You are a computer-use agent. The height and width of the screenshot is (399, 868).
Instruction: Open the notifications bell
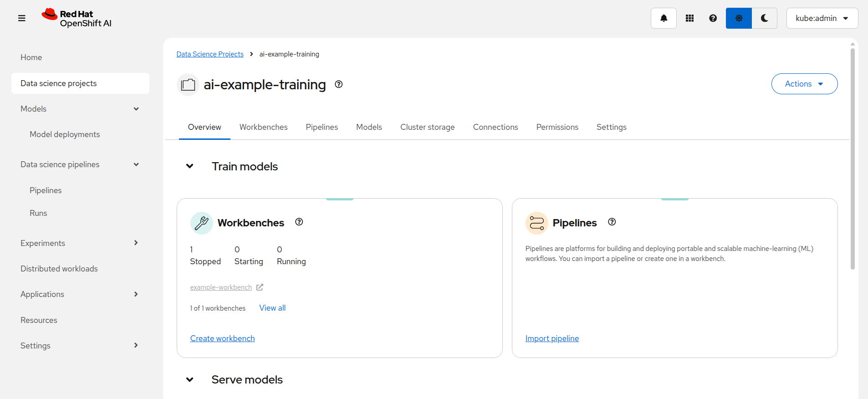pyautogui.click(x=664, y=18)
